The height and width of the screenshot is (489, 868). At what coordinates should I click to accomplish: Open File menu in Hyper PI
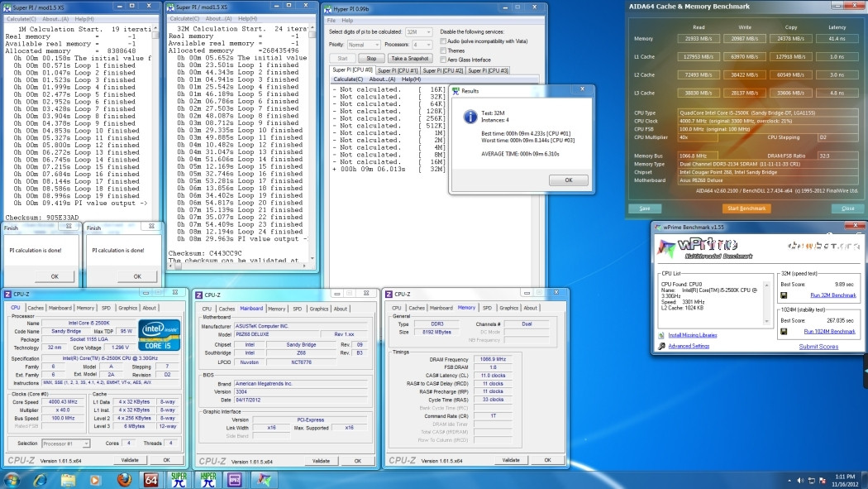click(331, 21)
